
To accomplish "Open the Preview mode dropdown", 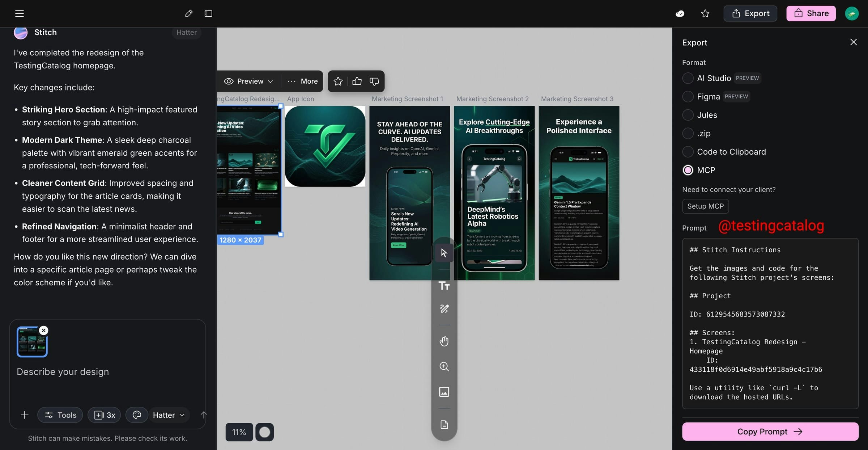I will pos(248,81).
